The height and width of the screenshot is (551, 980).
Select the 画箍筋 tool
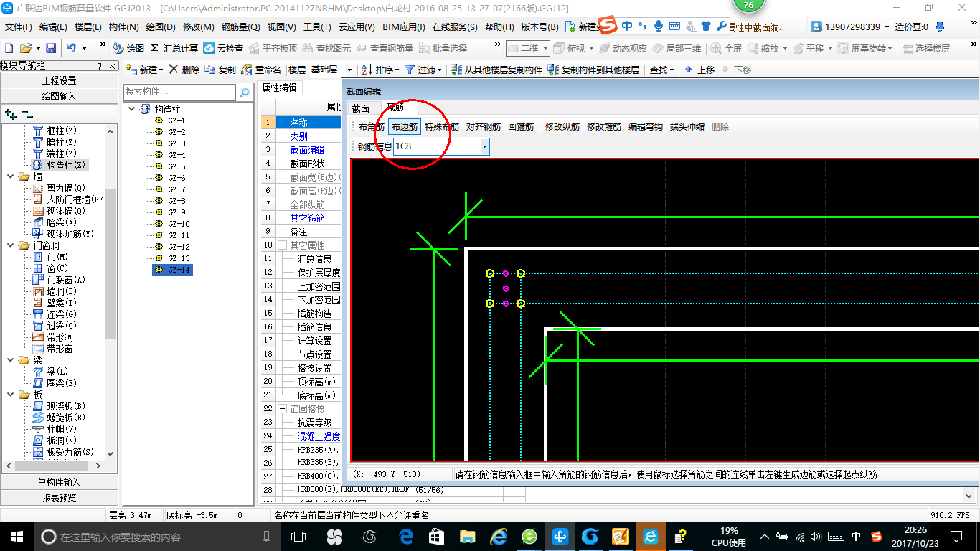pyautogui.click(x=521, y=127)
